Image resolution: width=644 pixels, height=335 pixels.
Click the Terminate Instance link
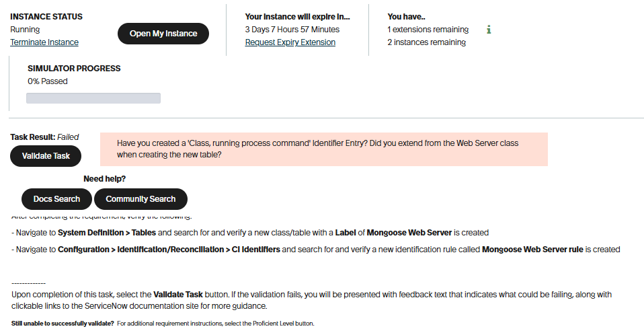click(x=44, y=42)
